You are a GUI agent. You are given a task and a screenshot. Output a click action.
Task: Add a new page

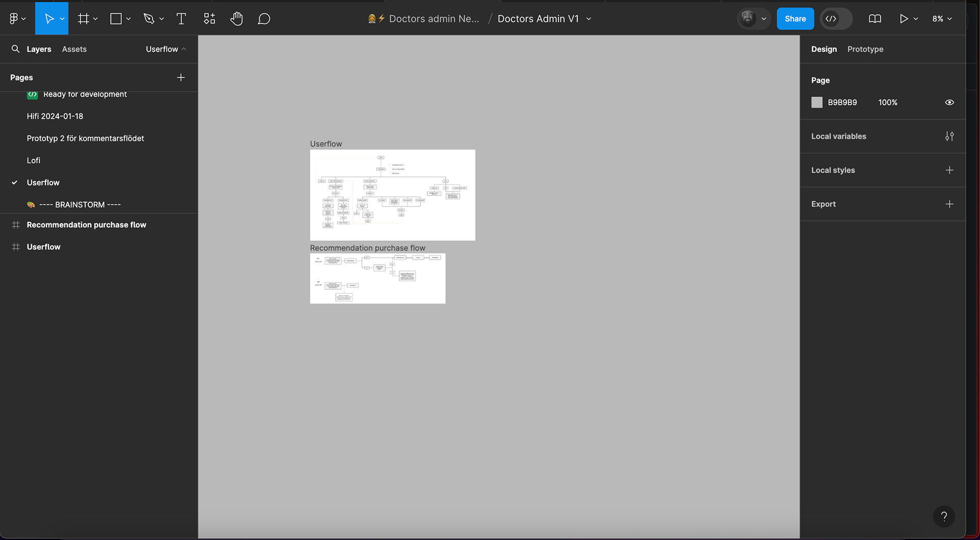pos(181,77)
